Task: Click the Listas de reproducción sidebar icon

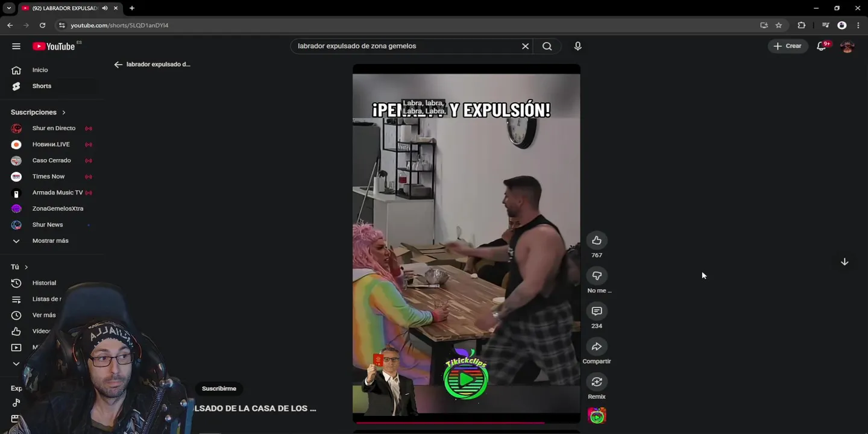Action: [x=16, y=299]
